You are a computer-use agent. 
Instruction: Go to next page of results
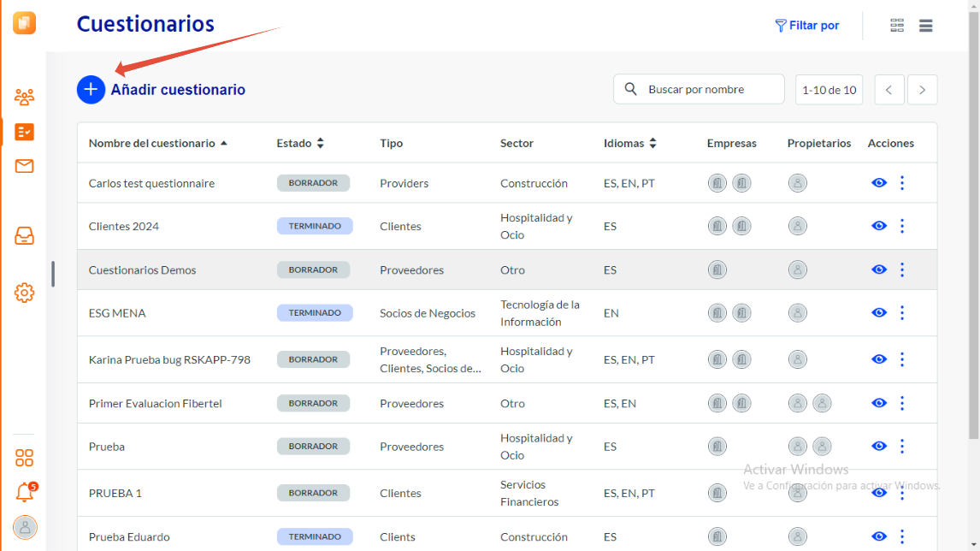(x=922, y=90)
